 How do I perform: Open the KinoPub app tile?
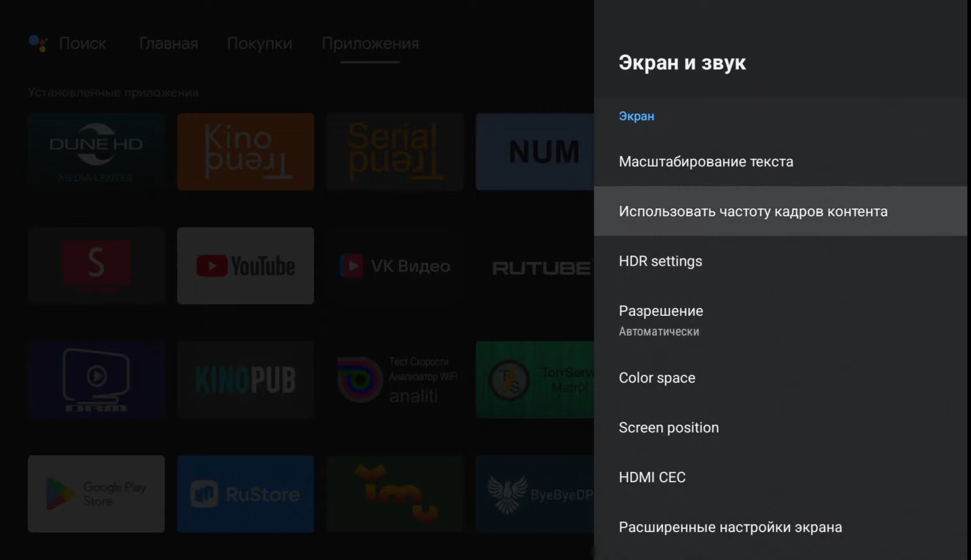pos(245,380)
